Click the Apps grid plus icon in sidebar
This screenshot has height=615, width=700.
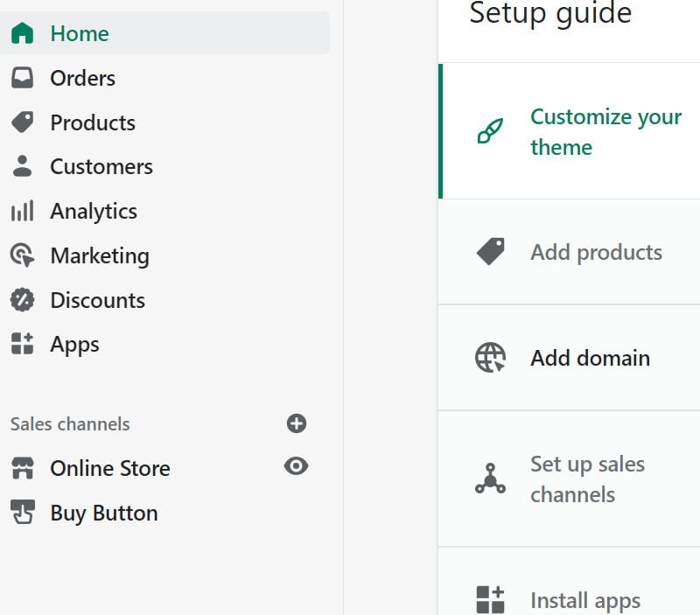(23, 344)
